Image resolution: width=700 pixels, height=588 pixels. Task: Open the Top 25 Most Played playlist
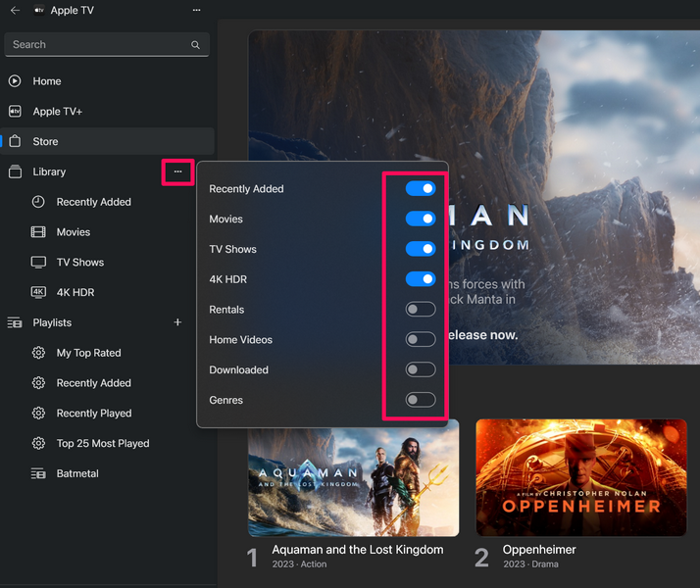(x=102, y=443)
